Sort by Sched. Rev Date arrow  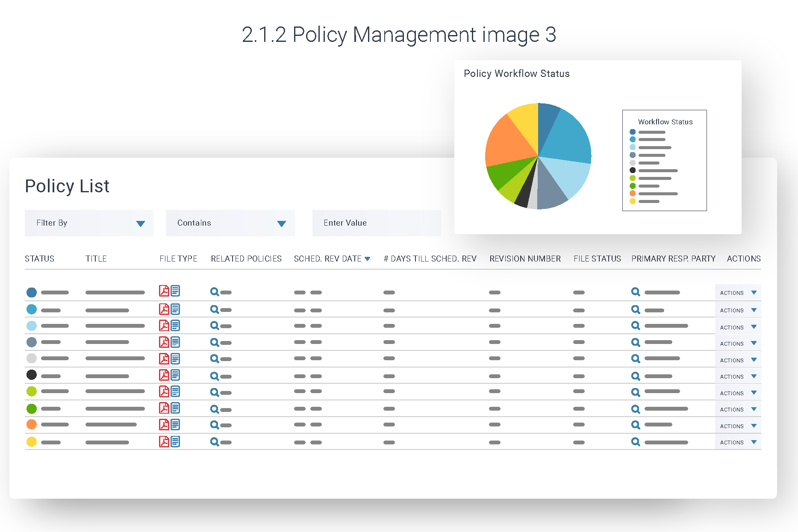click(367, 259)
